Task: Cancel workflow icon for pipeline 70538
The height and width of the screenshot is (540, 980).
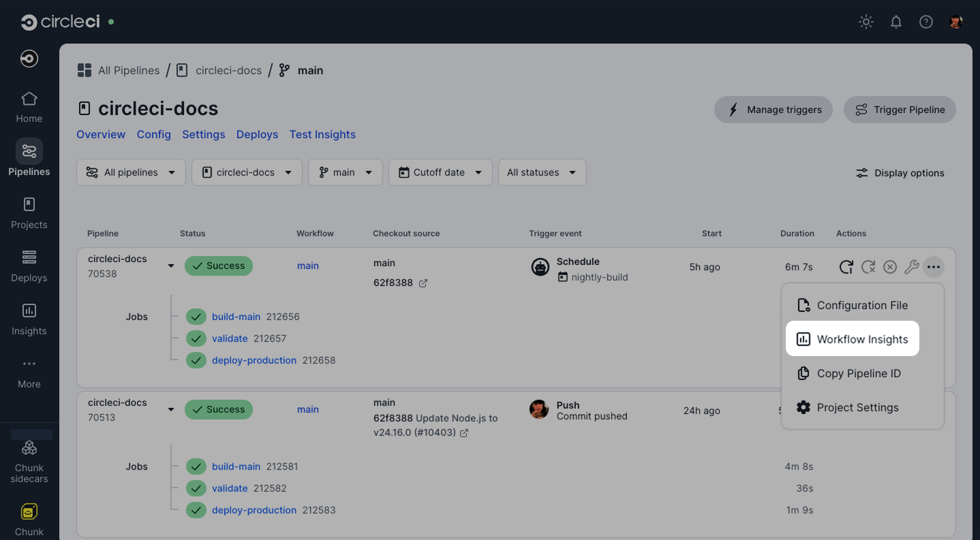Action: [890, 267]
